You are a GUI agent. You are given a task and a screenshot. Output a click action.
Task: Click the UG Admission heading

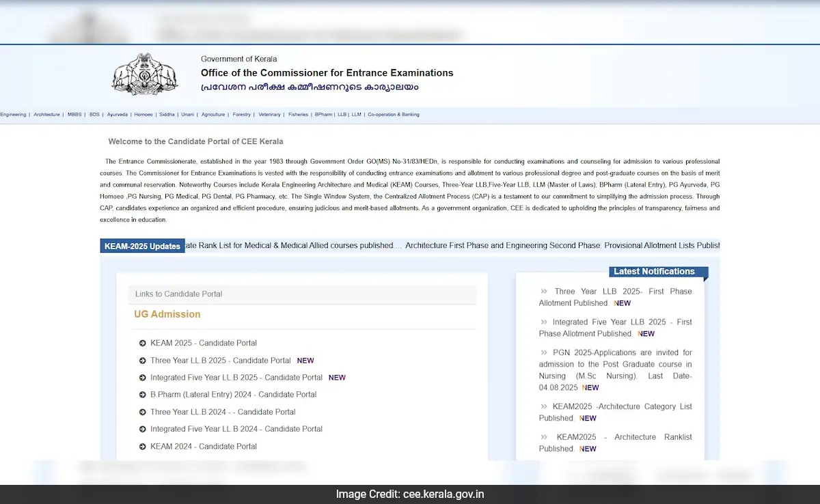[167, 314]
